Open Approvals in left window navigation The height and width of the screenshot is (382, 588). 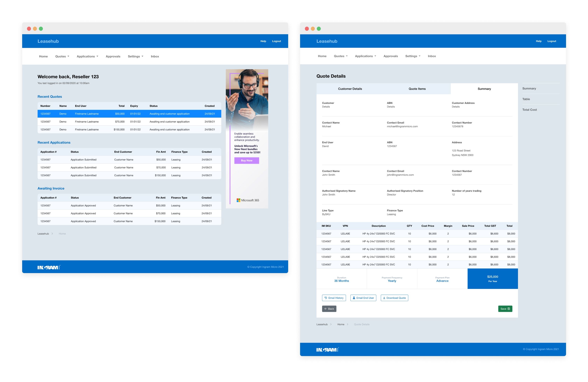pos(113,56)
